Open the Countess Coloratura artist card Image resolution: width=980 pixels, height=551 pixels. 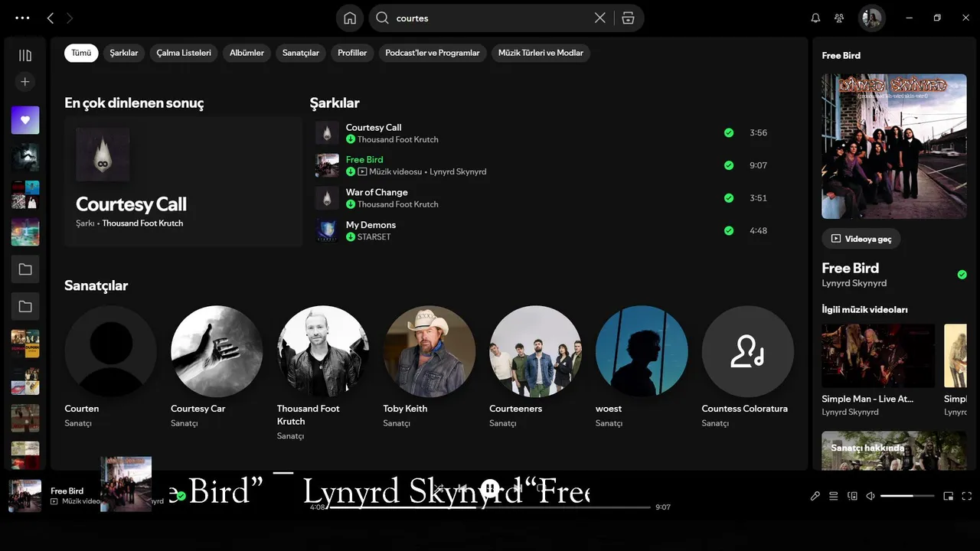click(x=748, y=367)
